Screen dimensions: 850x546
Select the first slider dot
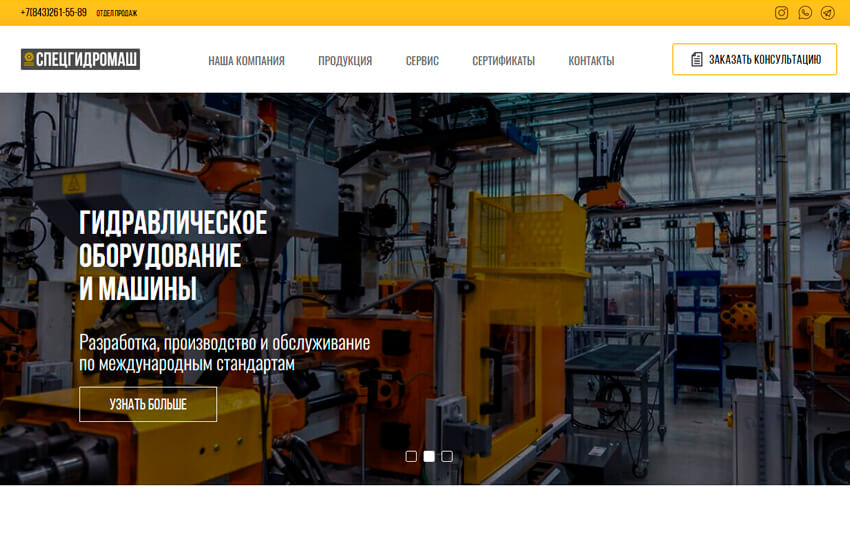coord(411,457)
